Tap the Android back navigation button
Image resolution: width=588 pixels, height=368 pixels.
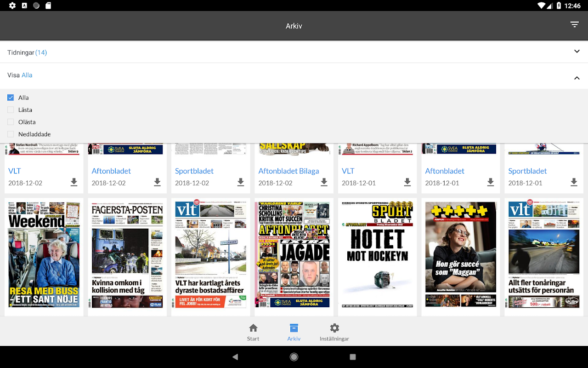click(x=235, y=357)
